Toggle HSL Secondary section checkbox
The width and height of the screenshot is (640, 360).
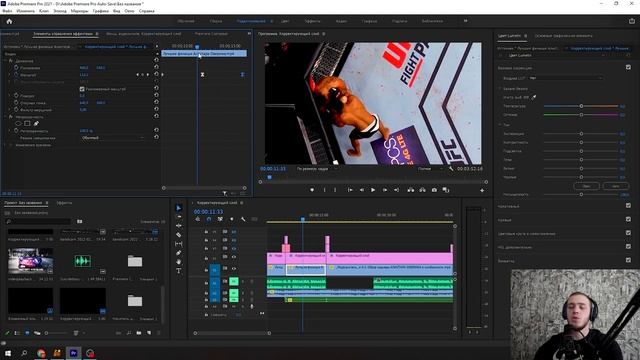coord(628,246)
